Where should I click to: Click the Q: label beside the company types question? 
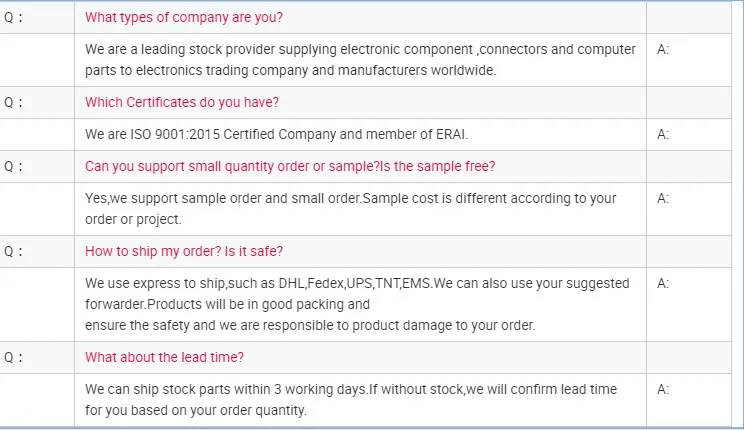(x=14, y=17)
